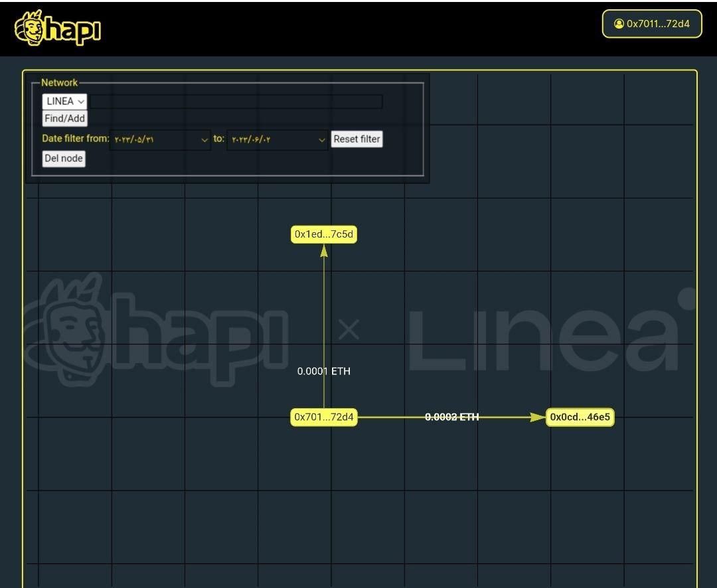This screenshot has width=717, height=588.
Task: Select node 0x1ed...7c5d
Action: (x=324, y=234)
